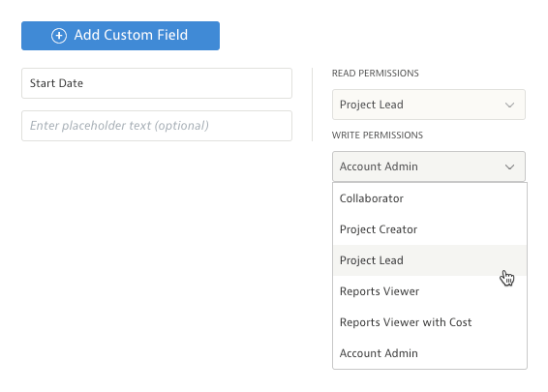Image resolution: width=548 pixels, height=392 pixels.
Task: Select Collaborator from the permissions list
Action: (430, 198)
